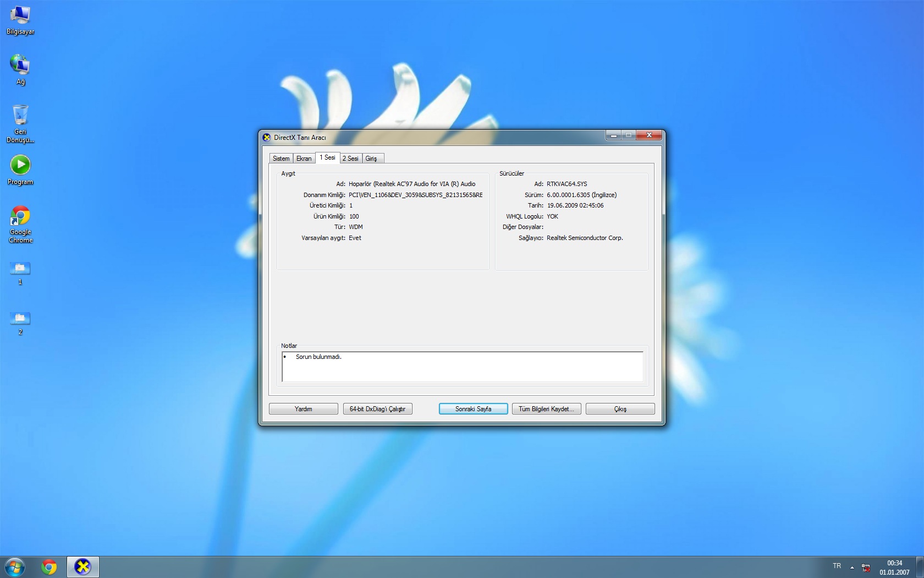Switch to the 2 Sesi tab
The width and height of the screenshot is (924, 578).
350,159
